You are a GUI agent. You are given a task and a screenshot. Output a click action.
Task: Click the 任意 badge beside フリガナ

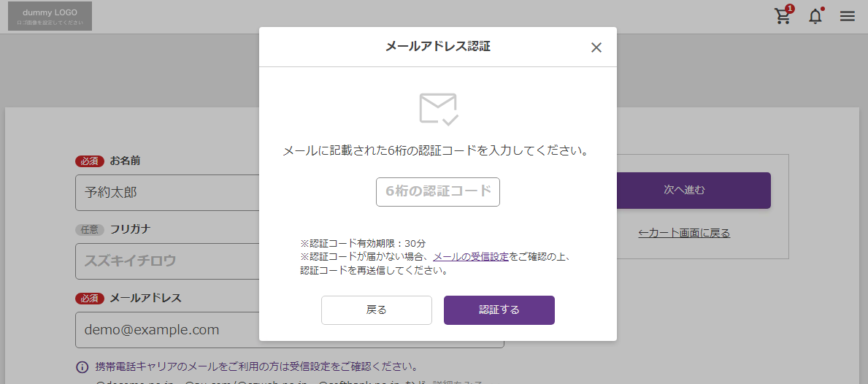(90, 229)
